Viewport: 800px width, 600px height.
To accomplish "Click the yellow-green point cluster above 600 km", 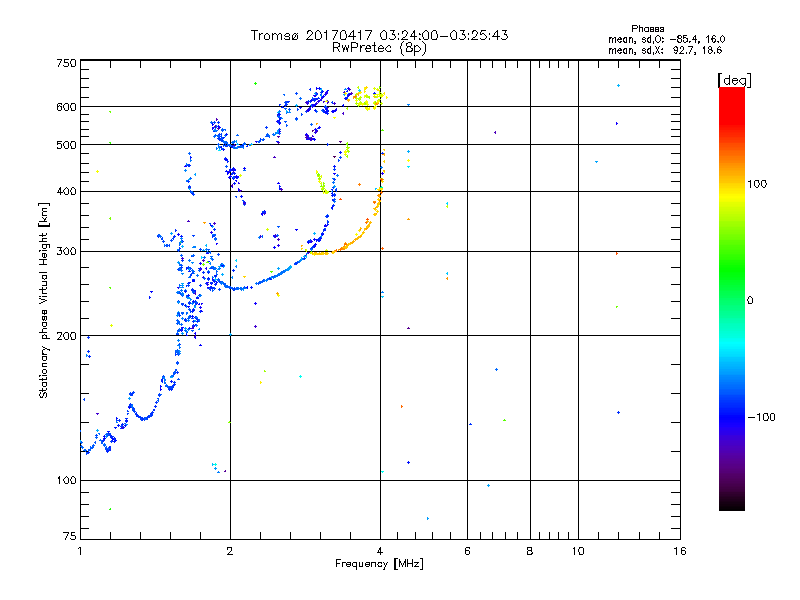I will click(369, 97).
